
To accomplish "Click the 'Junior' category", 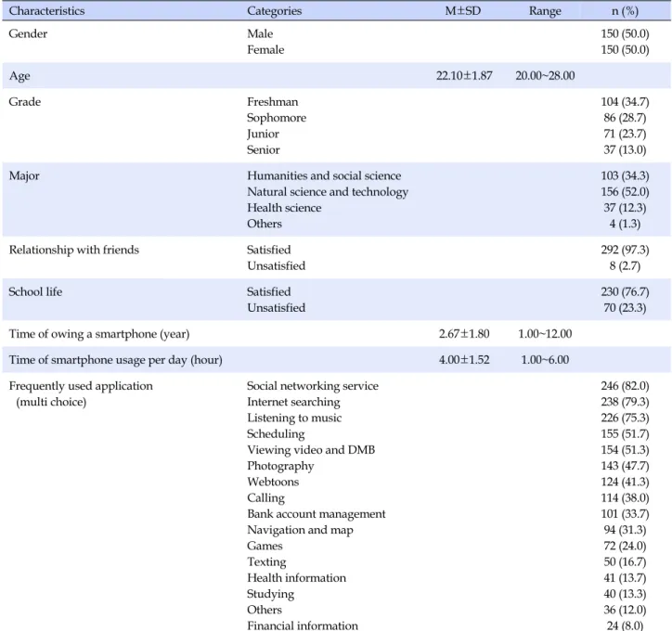I will pyautogui.click(x=263, y=134).
